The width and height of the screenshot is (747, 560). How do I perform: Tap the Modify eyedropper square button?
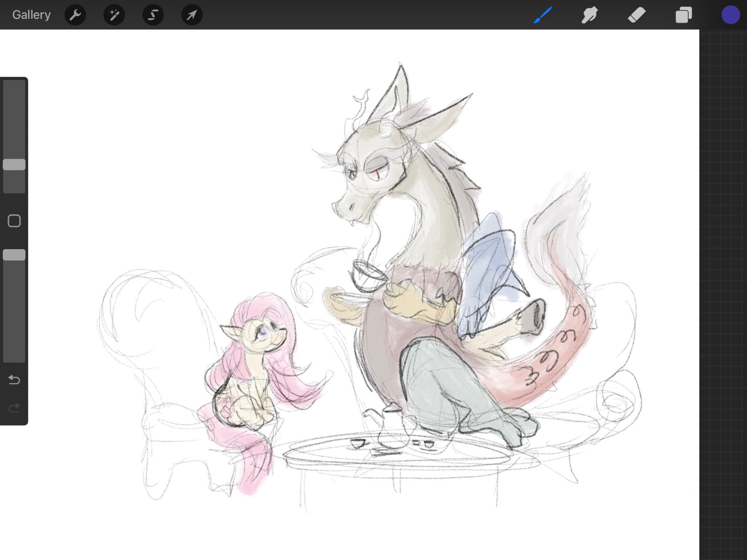pos(14,221)
